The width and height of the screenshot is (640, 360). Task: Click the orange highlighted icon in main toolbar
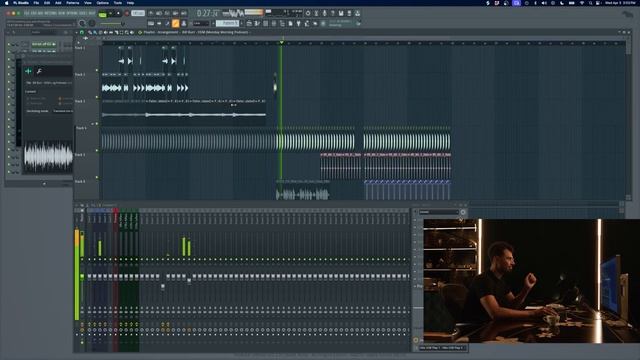(176, 24)
